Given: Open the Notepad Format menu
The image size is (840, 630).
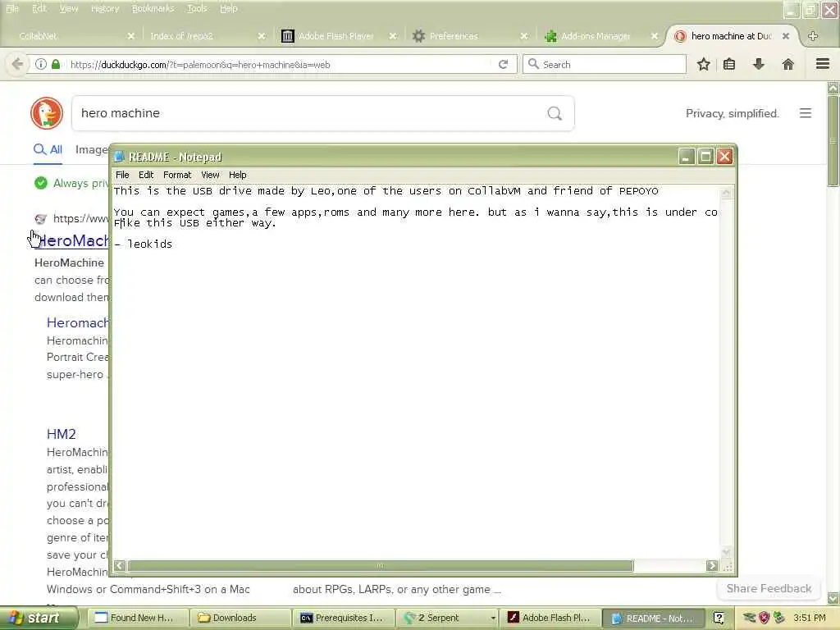Looking at the screenshot, I should tap(177, 175).
